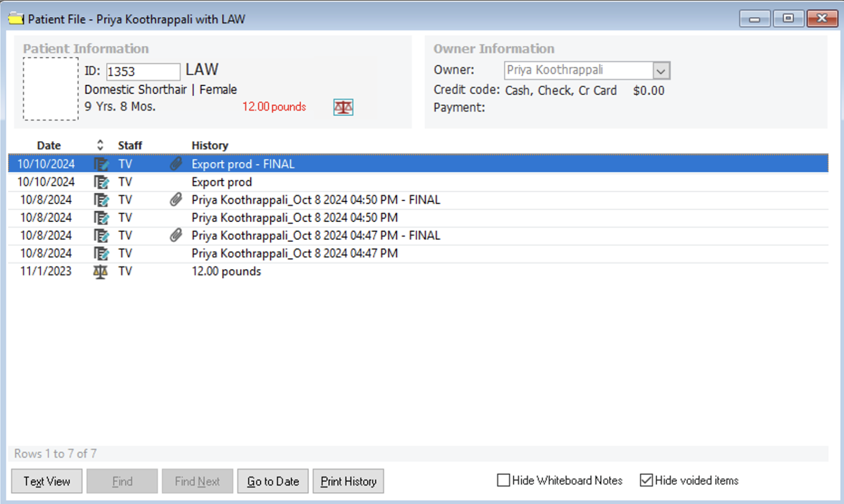Click the folder icon in the title bar
The width and height of the screenshot is (844, 504).
coord(16,19)
